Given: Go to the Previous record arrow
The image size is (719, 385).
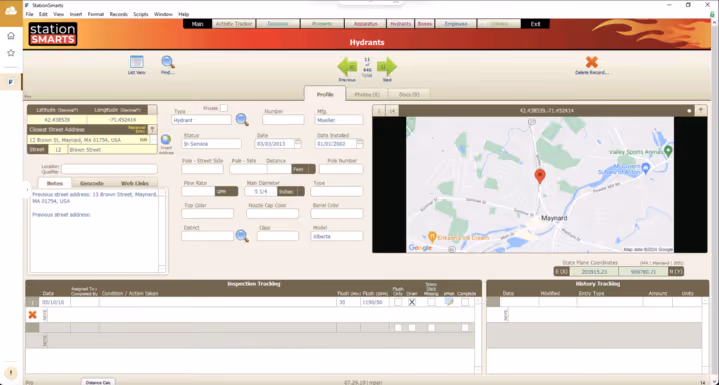Looking at the screenshot, I should (x=347, y=67).
